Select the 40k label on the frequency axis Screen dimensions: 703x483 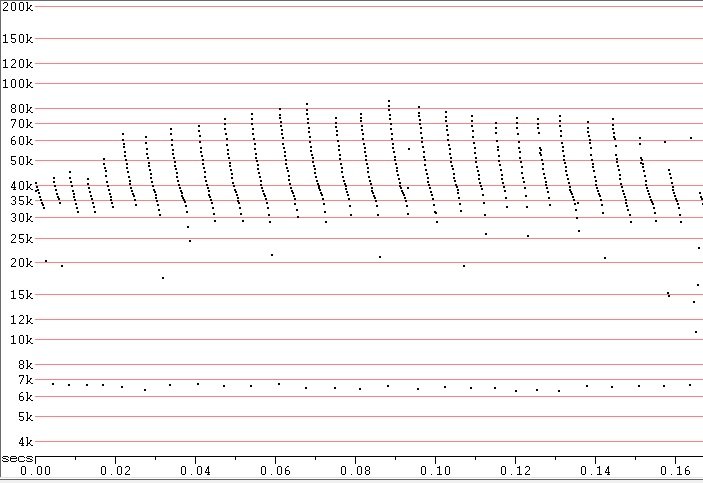(21, 185)
